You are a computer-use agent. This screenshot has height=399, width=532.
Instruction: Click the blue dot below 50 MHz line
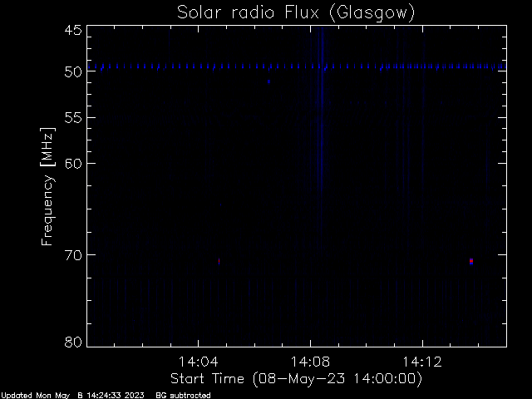pos(268,81)
